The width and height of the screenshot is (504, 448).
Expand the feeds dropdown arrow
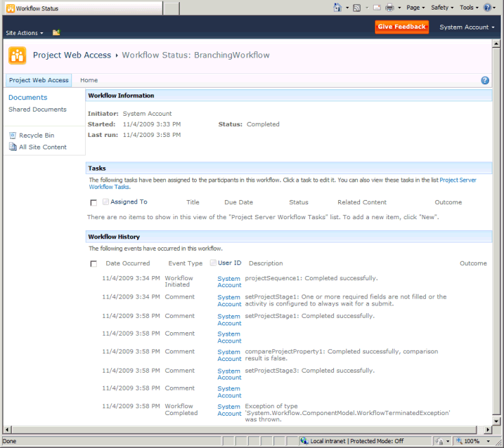[367, 8]
